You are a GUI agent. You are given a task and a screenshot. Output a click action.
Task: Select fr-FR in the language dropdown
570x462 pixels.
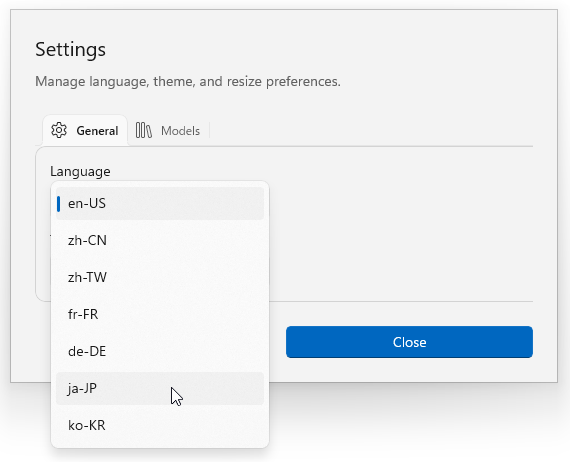click(x=160, y=314)
